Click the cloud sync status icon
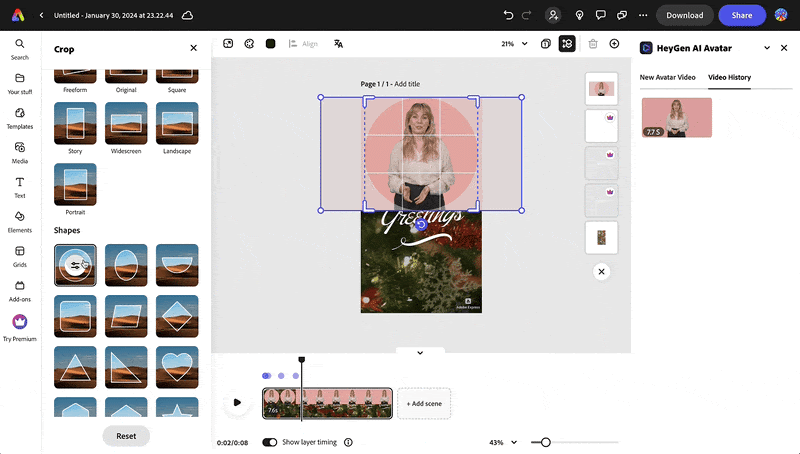Screen dimensions: 800x454 coord(187,15)
